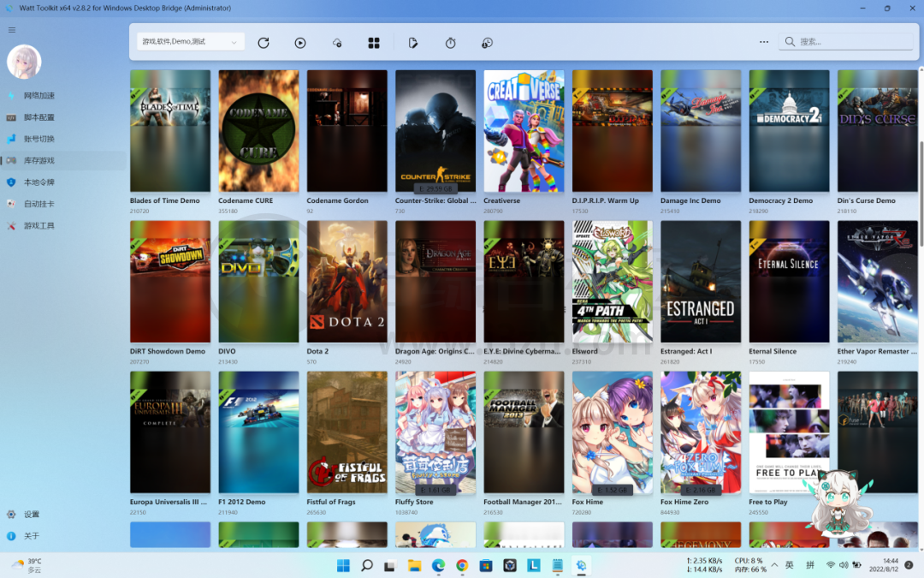
Task: Open 设置 settings page
Action: coord(63,515)
